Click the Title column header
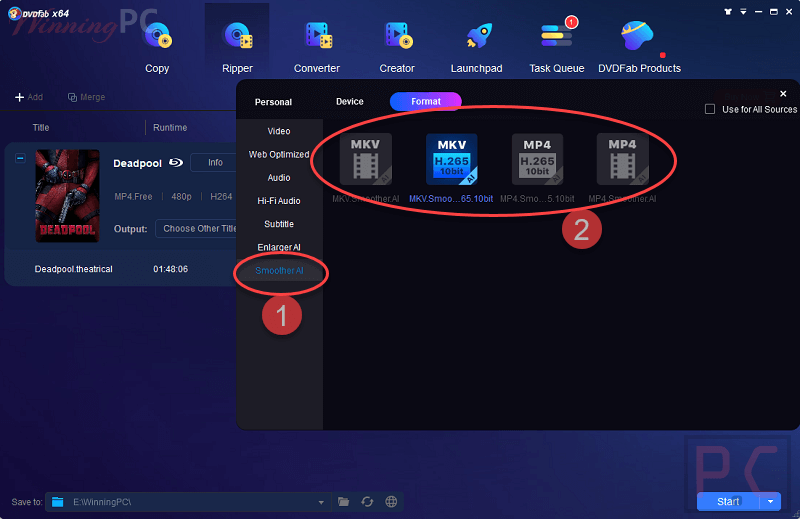 pyautogui.click(x=41, y=128)
